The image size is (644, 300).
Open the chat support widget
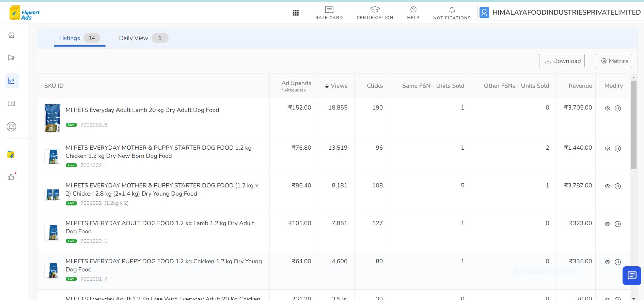(x=632, y=276)
